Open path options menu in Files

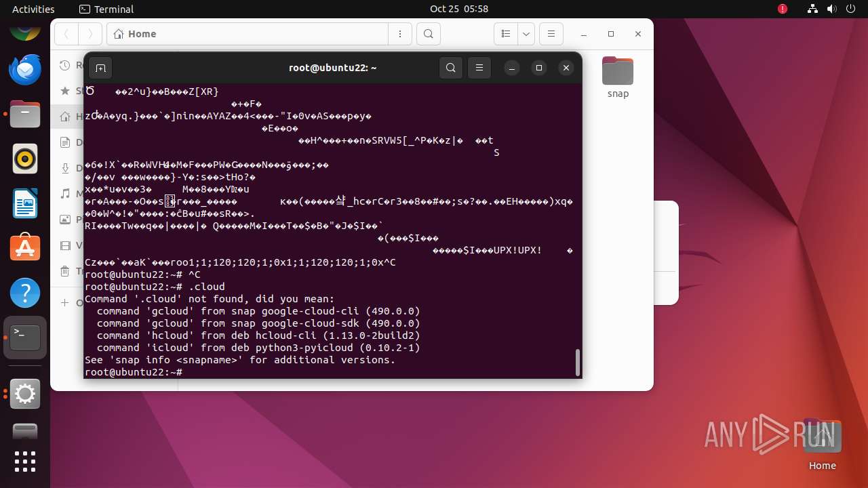pos(400,34)
